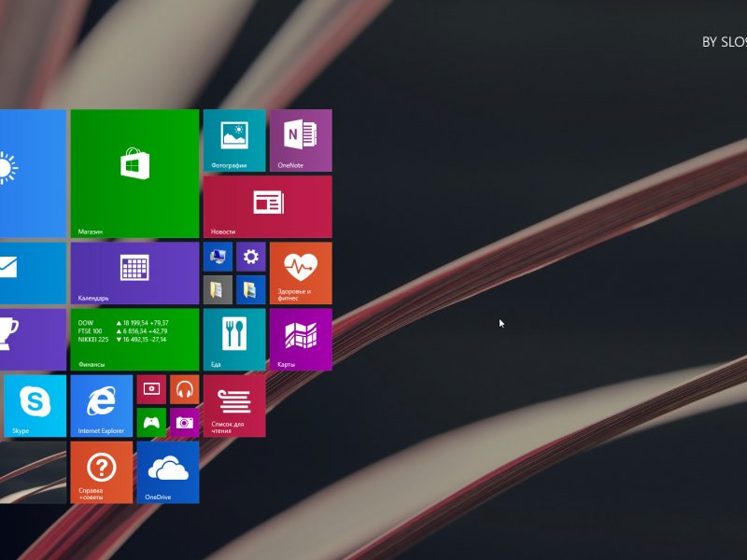This screenshot has height=560, width=747.
Task: Open the Новости news tile
Action: (268, 206)
